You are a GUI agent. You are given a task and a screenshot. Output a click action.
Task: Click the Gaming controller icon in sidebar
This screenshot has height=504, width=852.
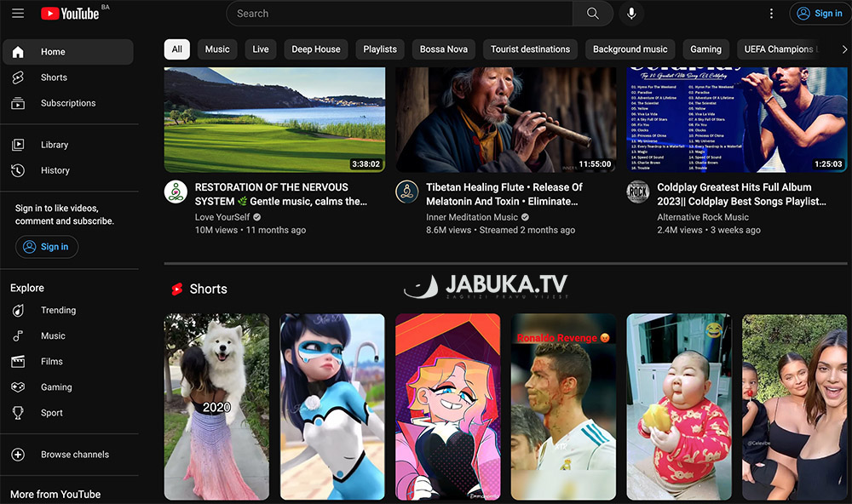(18, 387)
